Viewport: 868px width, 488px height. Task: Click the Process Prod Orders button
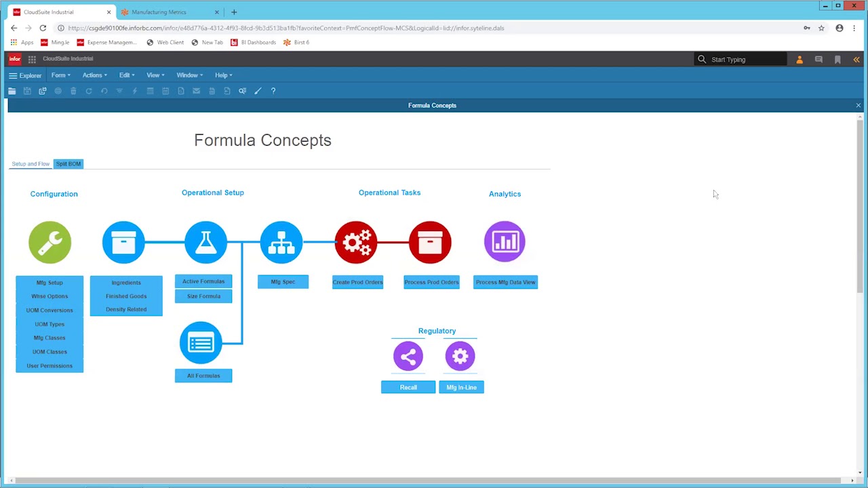tap(431, 282)
